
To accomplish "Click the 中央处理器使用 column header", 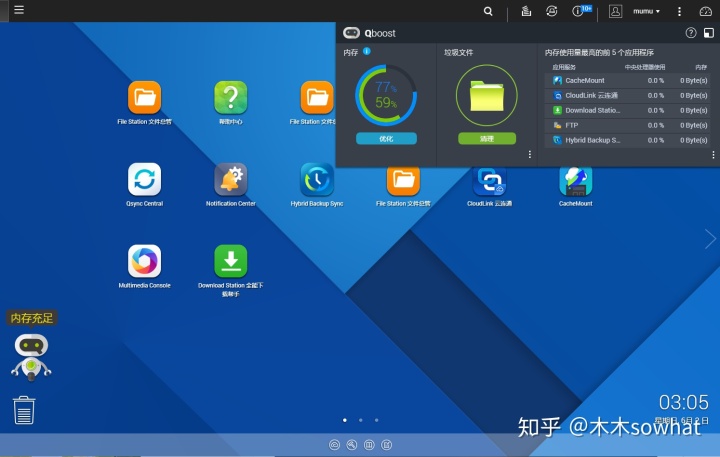I will [x=645, y=67].
